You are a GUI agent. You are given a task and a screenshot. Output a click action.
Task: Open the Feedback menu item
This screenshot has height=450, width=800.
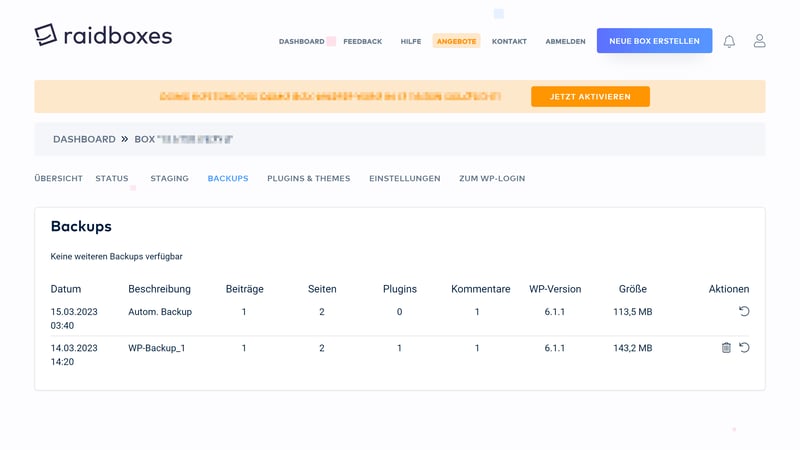pyautogui.click(x=362, y=42)
